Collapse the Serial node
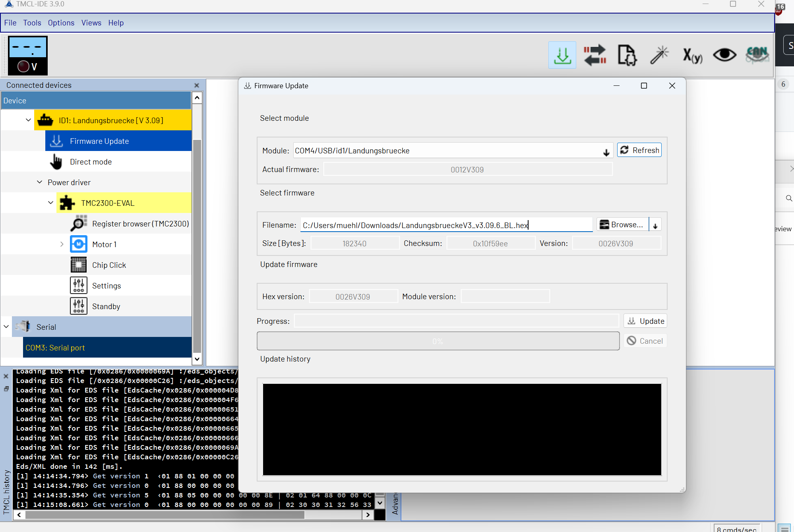This screenshot has width=794, height=532. tap(6, 327)
